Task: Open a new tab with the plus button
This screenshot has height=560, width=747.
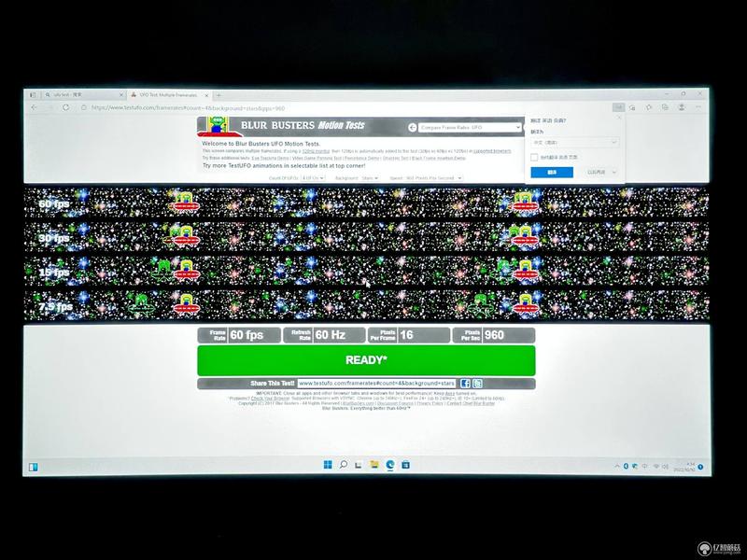Action: [x=218, y=95]
